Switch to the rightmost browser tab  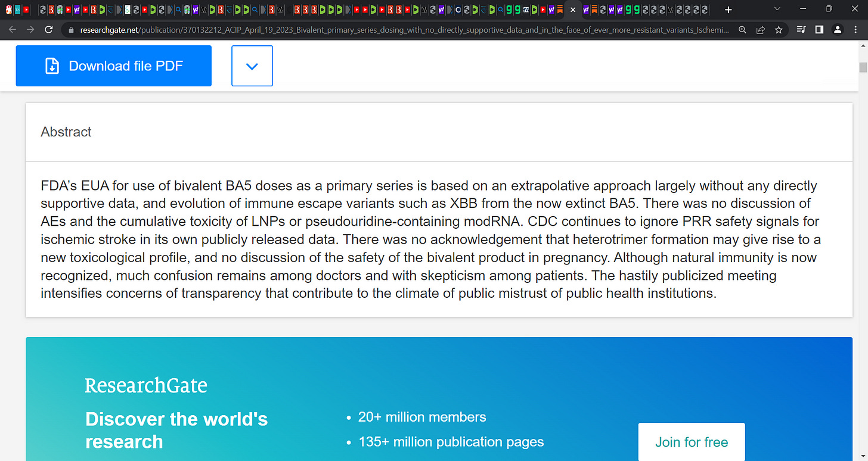coord(705,10)
